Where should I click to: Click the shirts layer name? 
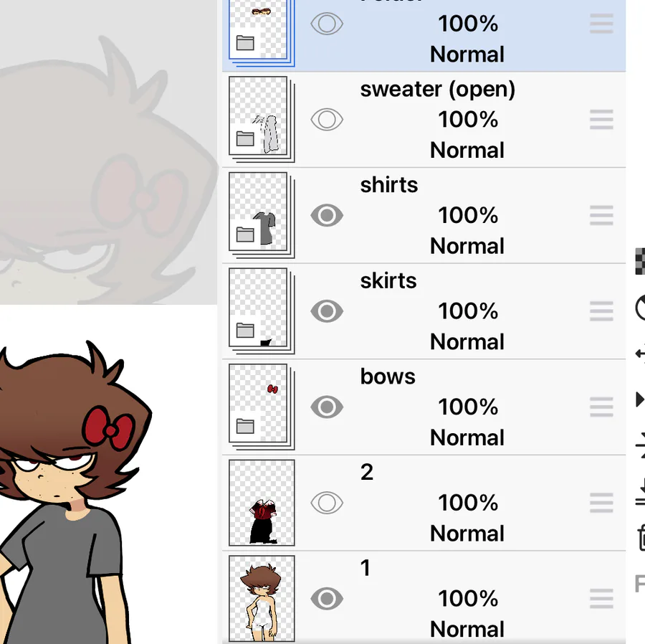[x=389, y=185]
